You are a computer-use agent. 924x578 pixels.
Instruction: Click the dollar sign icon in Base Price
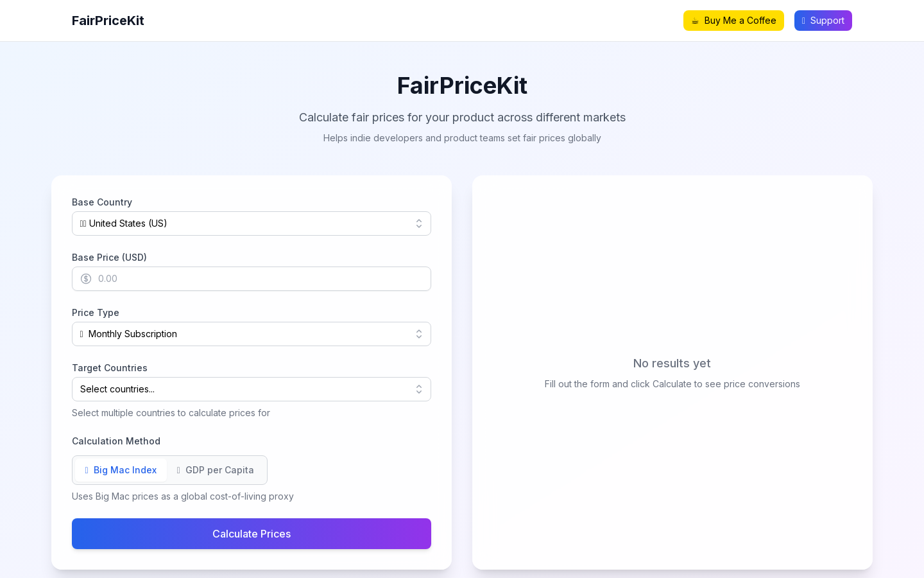click(86, 279)
